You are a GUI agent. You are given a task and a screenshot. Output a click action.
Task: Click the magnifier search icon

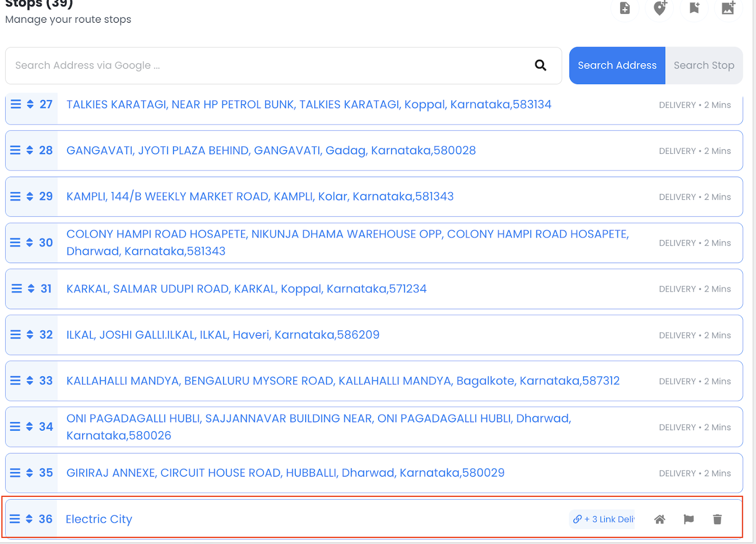coord(541,65)
